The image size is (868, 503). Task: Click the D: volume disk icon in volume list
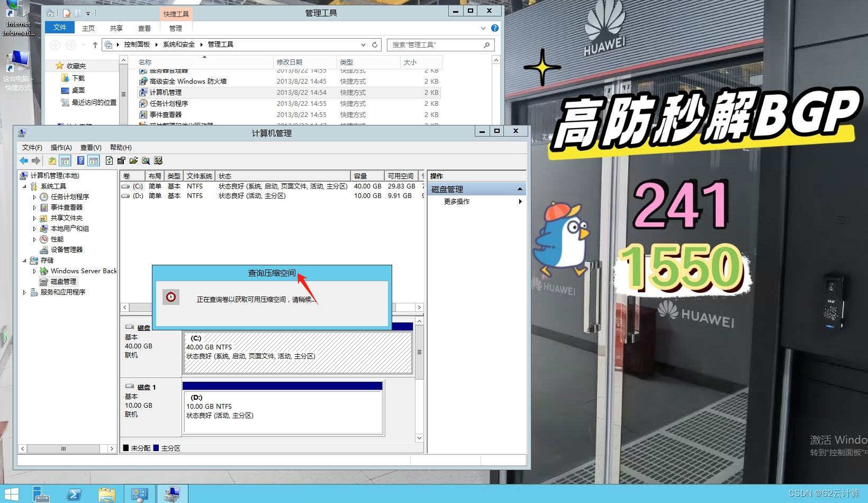coord(125,196)
